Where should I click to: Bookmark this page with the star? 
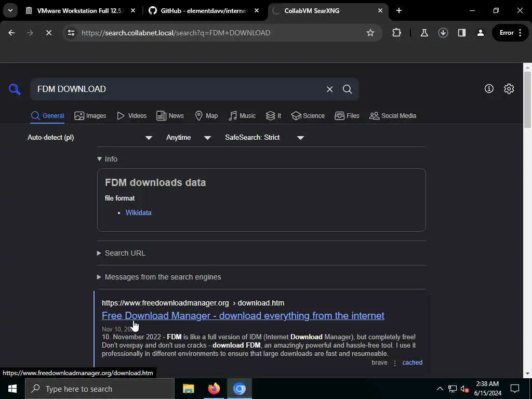pyautogui.click(x=370, y=33)
